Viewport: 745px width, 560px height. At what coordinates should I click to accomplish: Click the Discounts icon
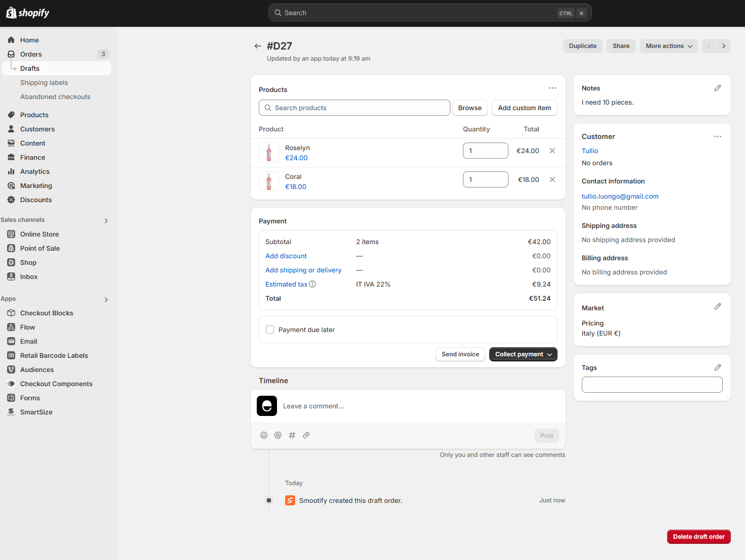pos(11,200)
